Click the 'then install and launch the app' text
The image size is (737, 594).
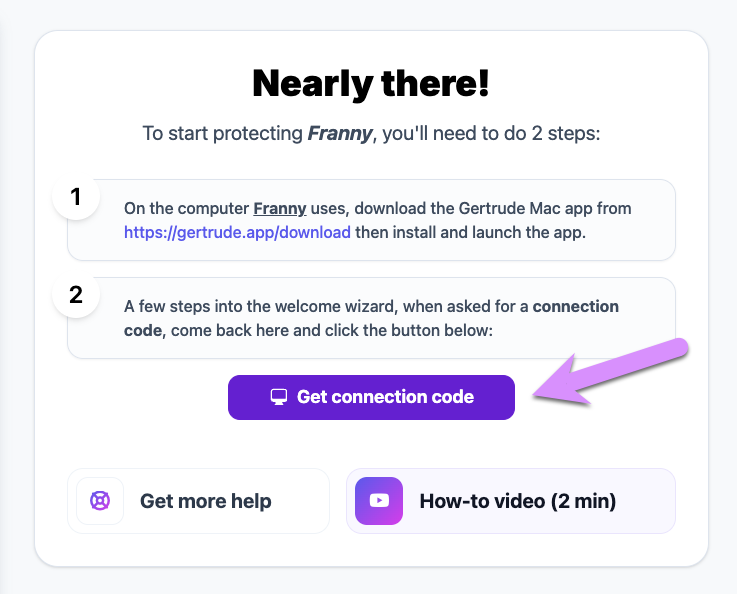470,232
